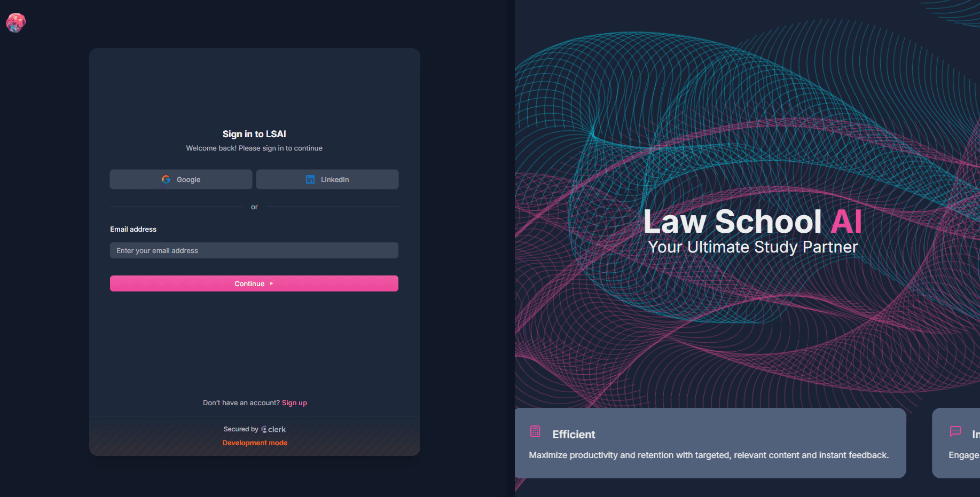Screen dimensions: 980x497
Task: Click the Google logo icon
Action: point(166,179)
